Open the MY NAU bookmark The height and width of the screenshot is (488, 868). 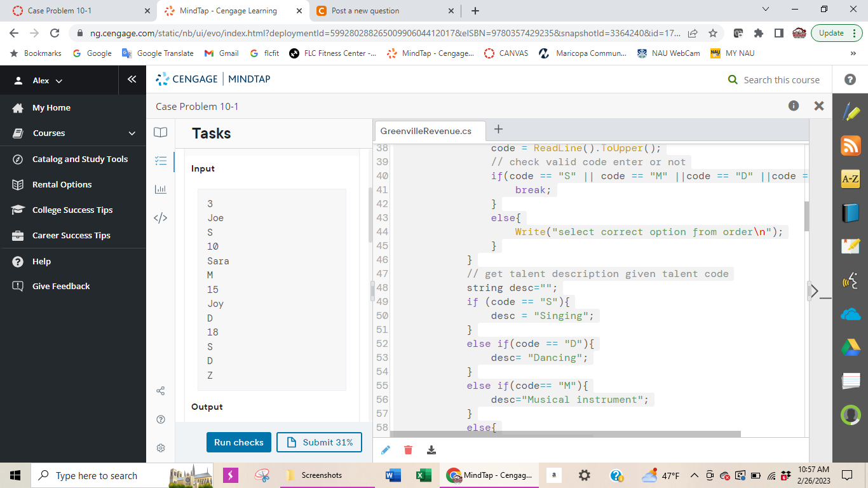(732, 53)
